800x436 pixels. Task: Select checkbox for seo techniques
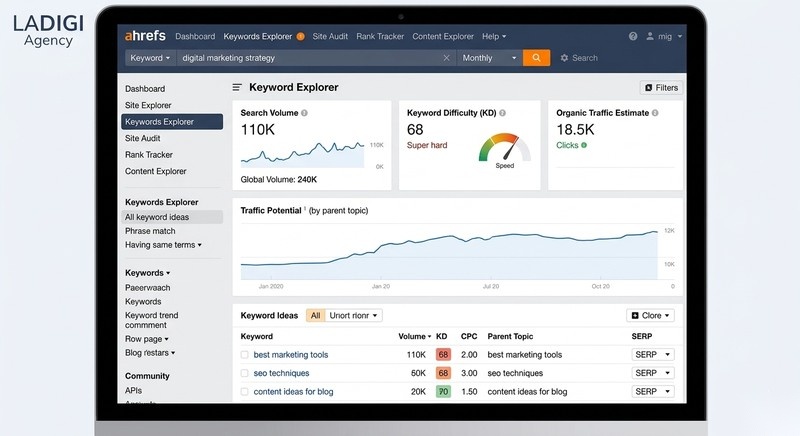pyautogui.click(x=244, y=373)
